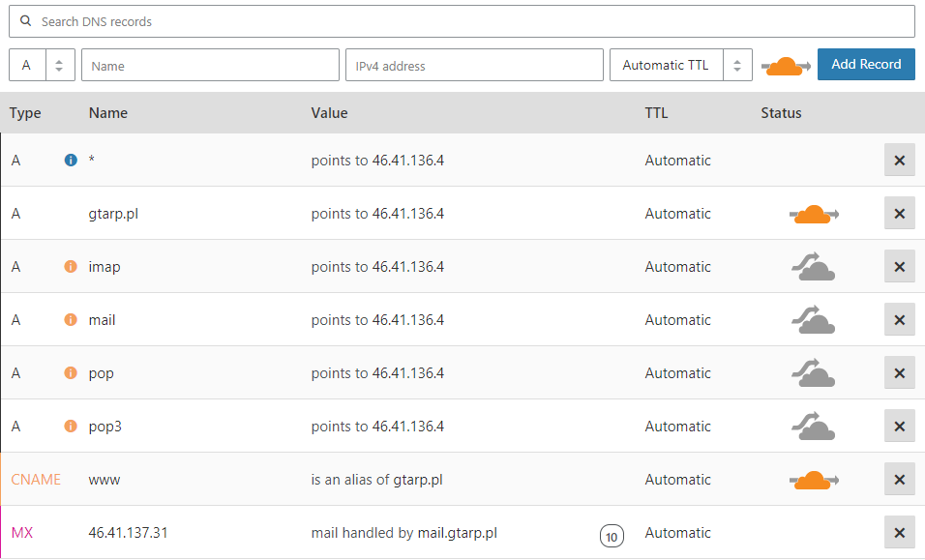Click the priority badge showing 10 on the MX record
This screenshot has height=560, width=925.
coord(612,535)
